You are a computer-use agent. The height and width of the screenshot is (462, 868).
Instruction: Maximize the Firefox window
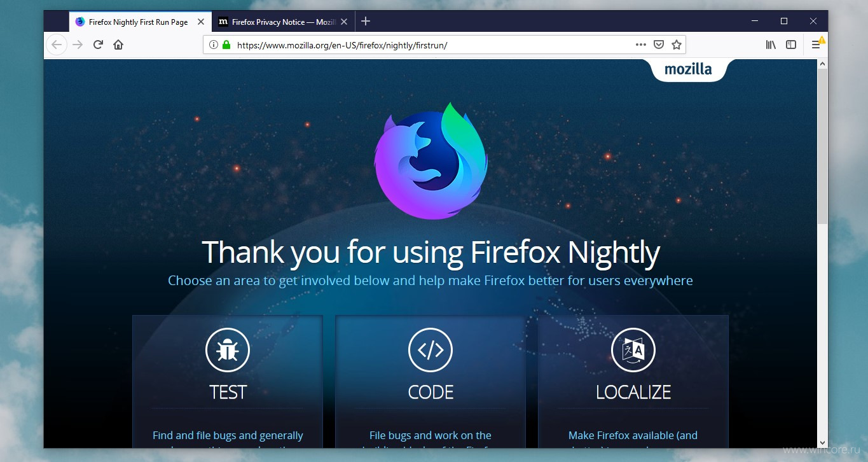point(784,21)
